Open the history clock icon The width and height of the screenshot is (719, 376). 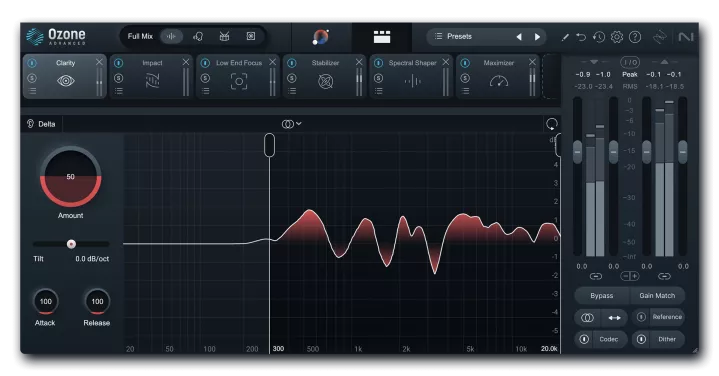click(598, 37)
